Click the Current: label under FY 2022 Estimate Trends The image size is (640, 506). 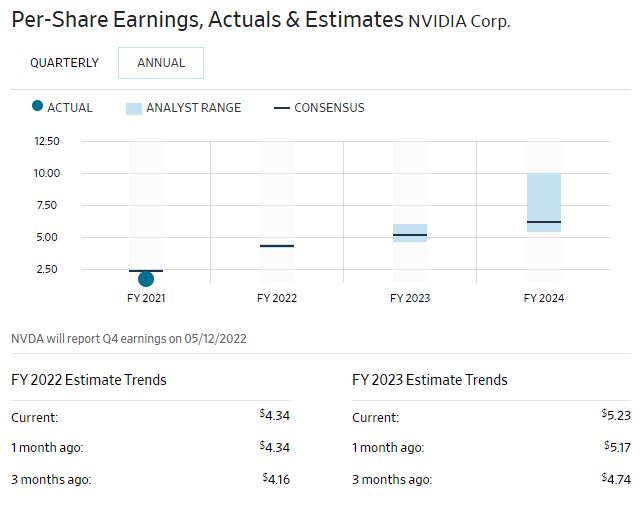(x=35, y=418)
